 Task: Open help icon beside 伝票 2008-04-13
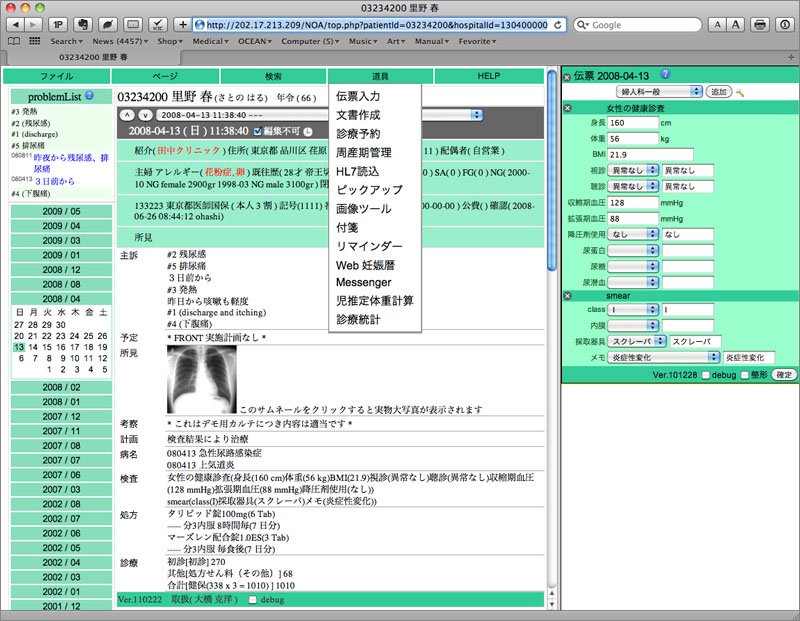(x=665, y=74)
